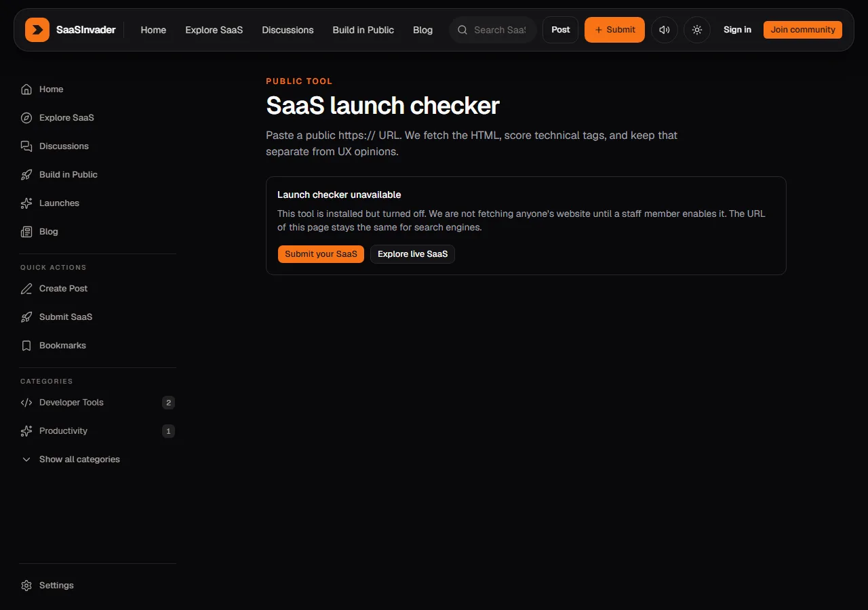Click the CATEGORIES section heading

[x=47, y=382]
